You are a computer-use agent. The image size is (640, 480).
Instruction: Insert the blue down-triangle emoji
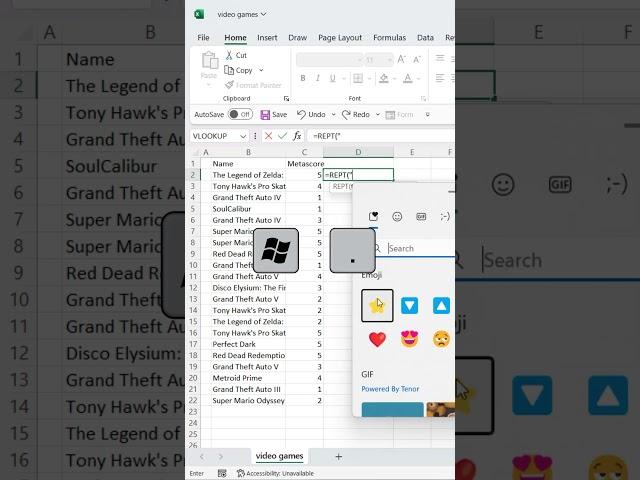[x=409, y=306]
